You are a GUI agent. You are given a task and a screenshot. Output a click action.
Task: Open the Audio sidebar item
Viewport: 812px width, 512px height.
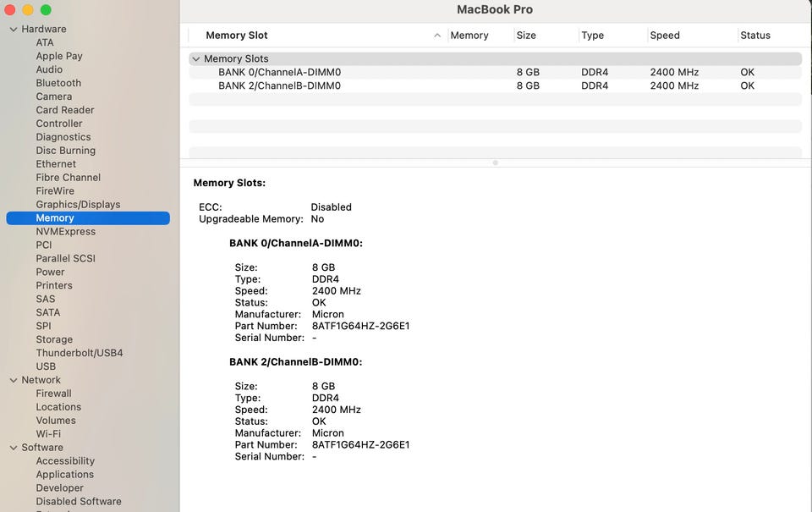pos(49,69)
